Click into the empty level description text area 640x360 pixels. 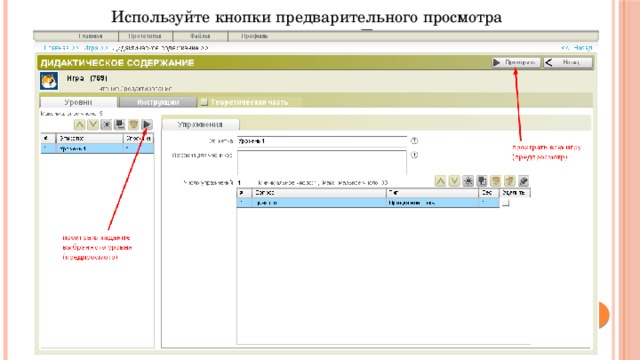point(322,163)
